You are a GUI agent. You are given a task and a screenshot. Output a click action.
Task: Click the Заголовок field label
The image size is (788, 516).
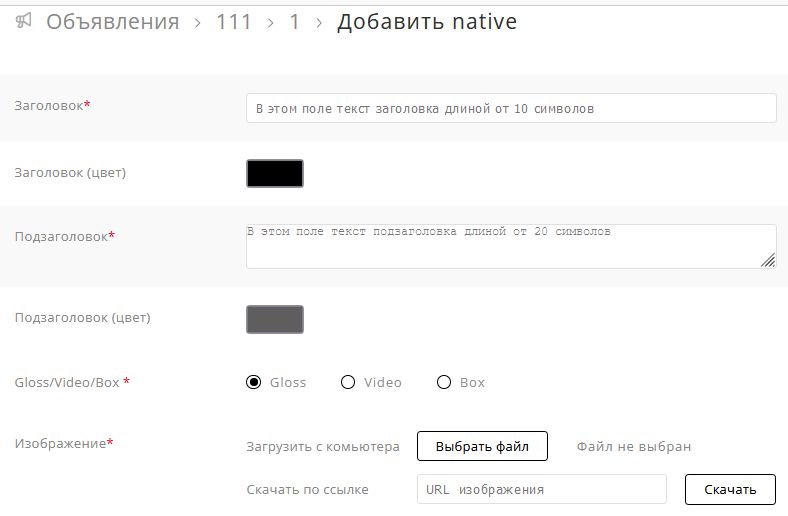click(49, 105)
